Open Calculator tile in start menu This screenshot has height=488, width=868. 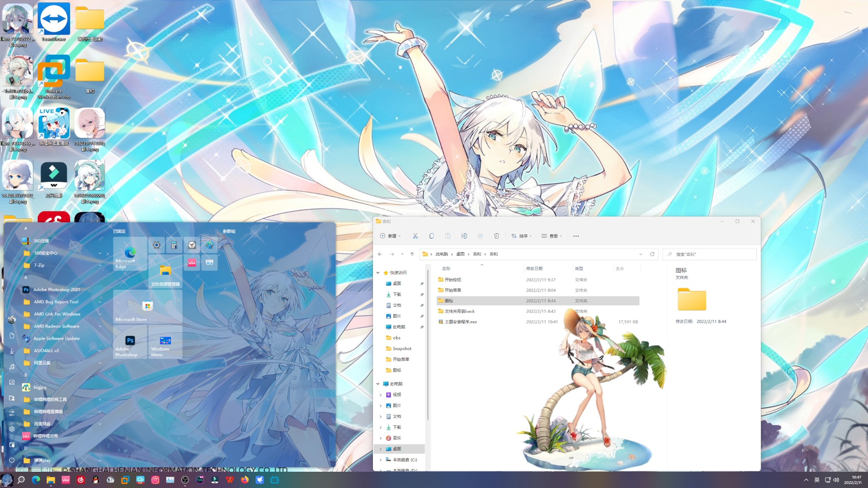(x=174, y=245)
